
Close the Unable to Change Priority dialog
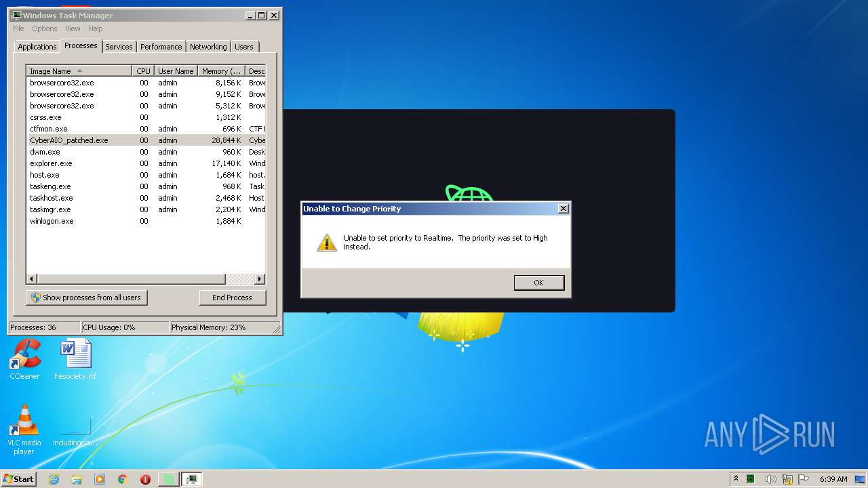563,209
